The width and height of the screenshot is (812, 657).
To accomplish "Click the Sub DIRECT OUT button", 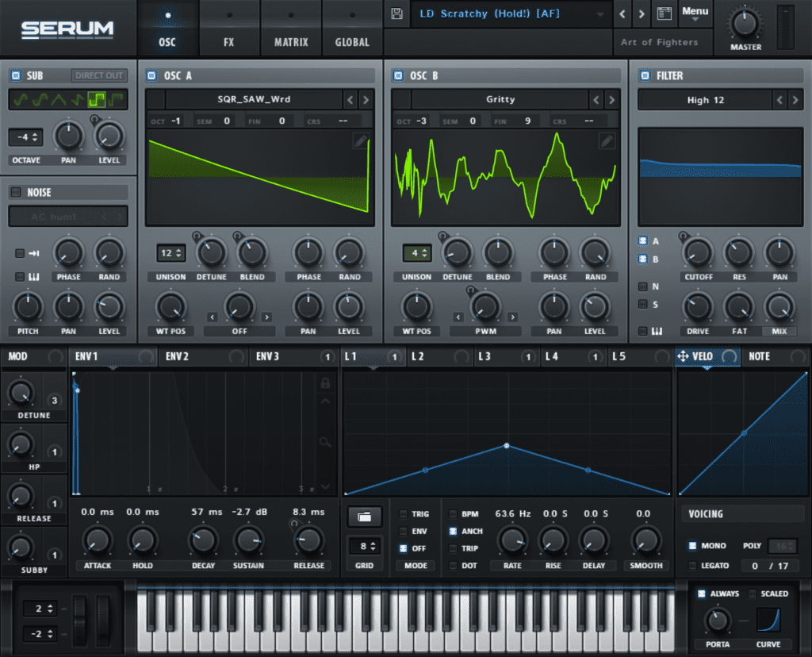I will [x=98, y=75].
